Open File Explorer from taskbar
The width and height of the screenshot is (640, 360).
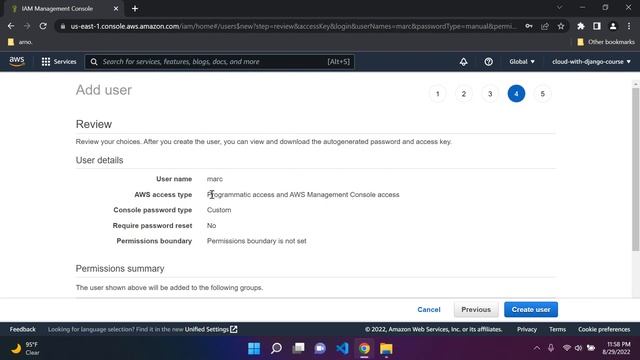click(x=386, y=349)
